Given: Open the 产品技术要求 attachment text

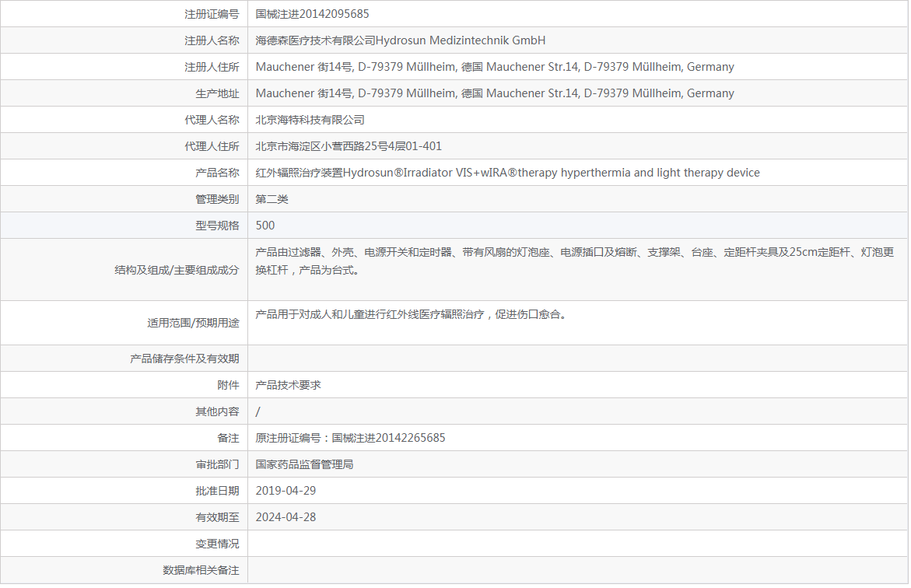Looking at the screenshot, I should [x=288, y=385].
